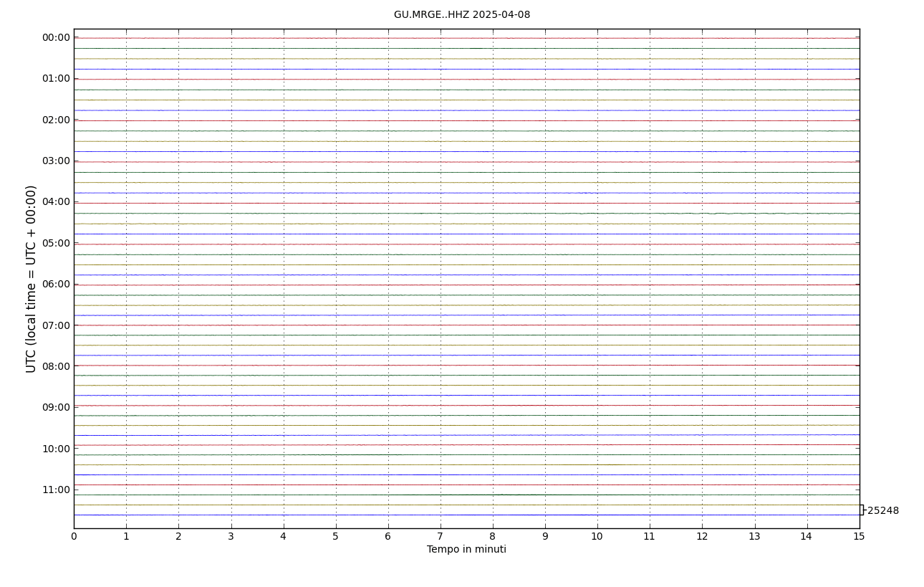
Task: Click x-axis tick label 11
Action: pos(650,537)
